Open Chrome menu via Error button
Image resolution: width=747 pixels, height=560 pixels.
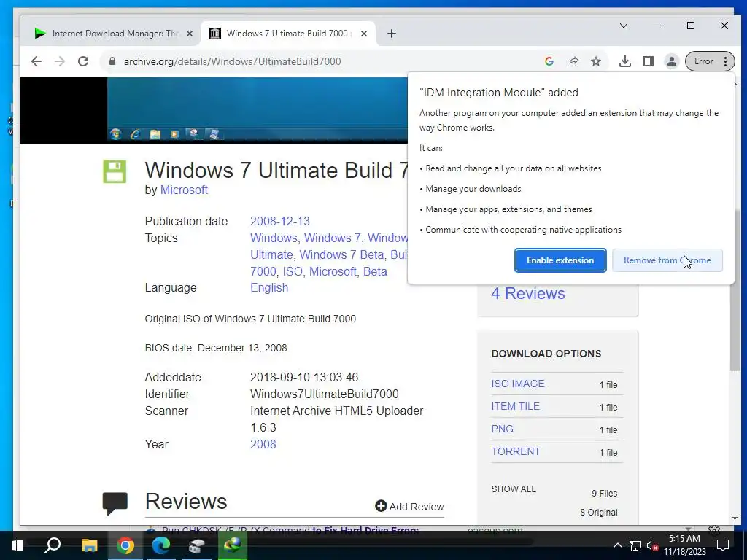(709, 61)
